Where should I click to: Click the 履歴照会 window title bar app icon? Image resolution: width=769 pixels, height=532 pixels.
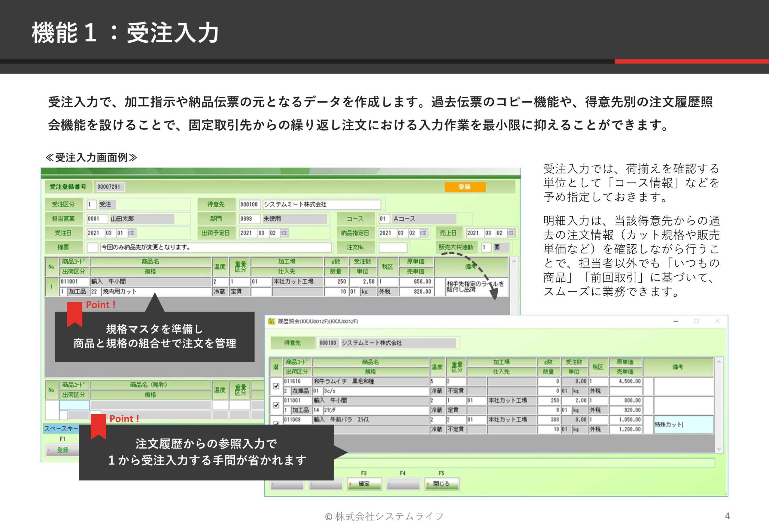click(272, 321)
